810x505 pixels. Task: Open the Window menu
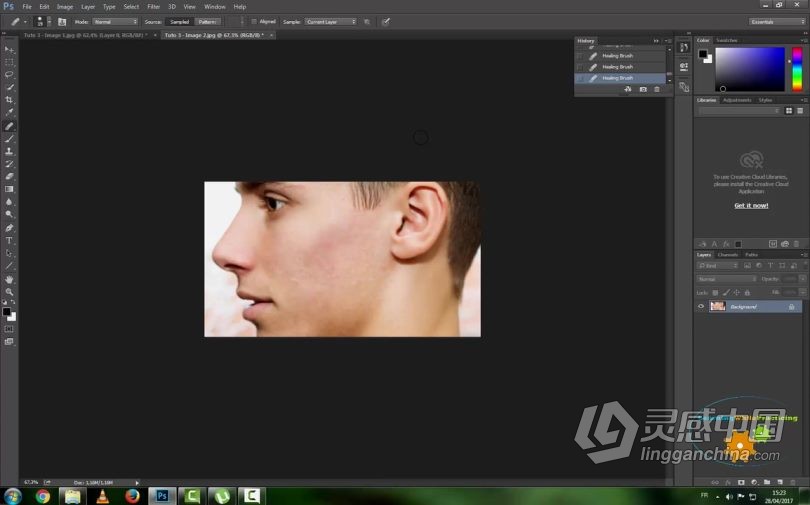point(214,7)
